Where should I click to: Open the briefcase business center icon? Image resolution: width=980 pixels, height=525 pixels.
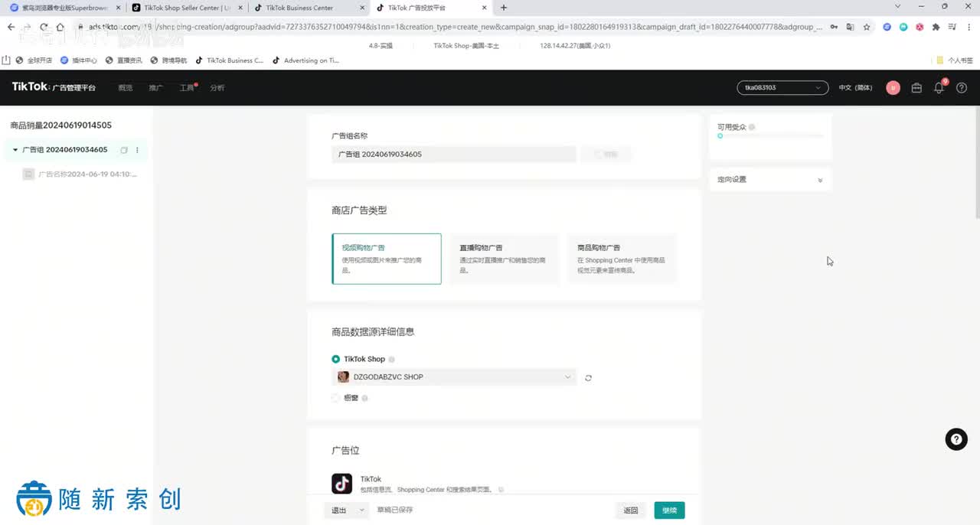pyautogui.click(x=916, y=87)
